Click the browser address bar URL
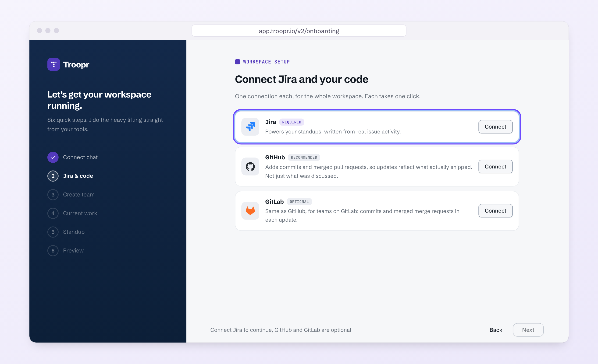598x364 pixels. tap(299, 31)
